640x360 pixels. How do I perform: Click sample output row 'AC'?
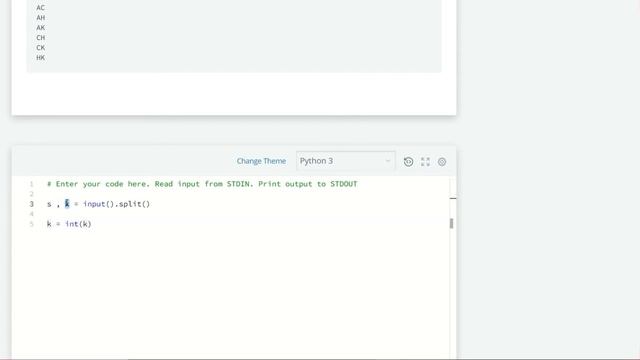(x=40, y=8)
